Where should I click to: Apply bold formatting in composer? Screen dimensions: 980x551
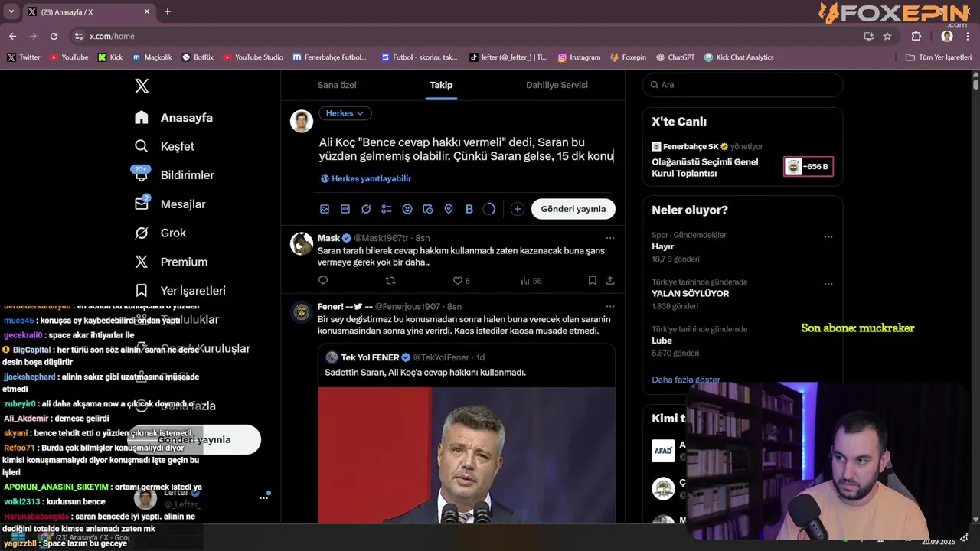coord(469,209)
